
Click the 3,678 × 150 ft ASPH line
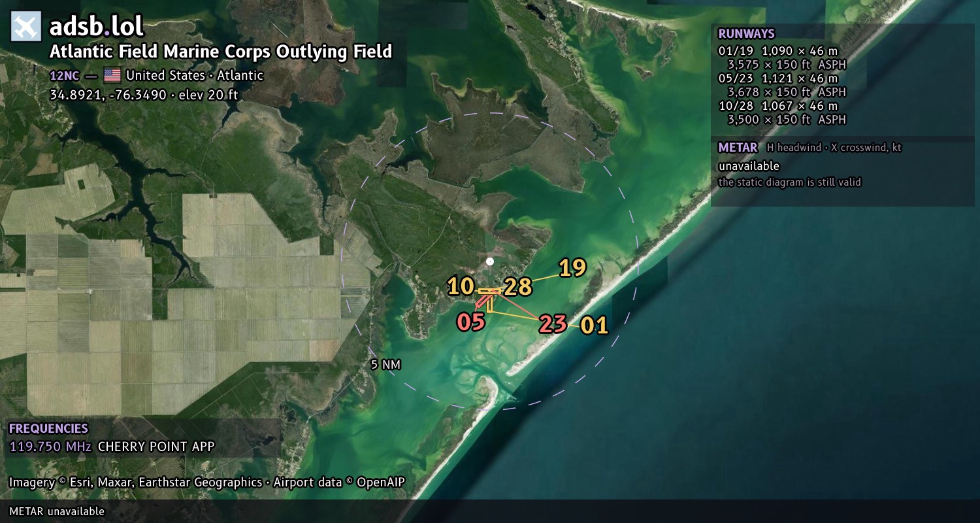787,92
